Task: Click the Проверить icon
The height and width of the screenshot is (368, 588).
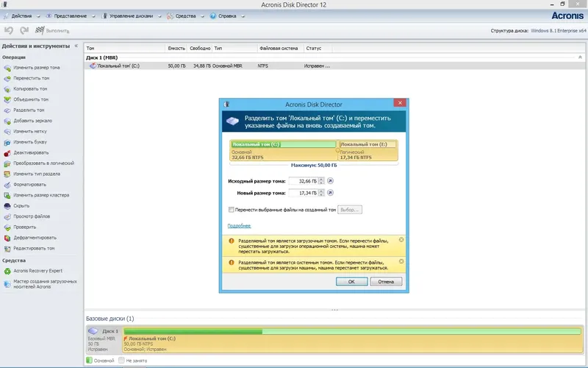Action: tap(7, 227)
